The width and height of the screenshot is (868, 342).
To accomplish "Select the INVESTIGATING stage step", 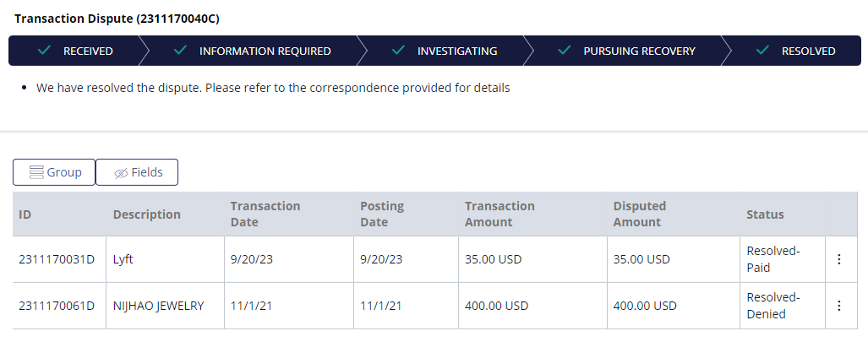I will pos(440,51).
